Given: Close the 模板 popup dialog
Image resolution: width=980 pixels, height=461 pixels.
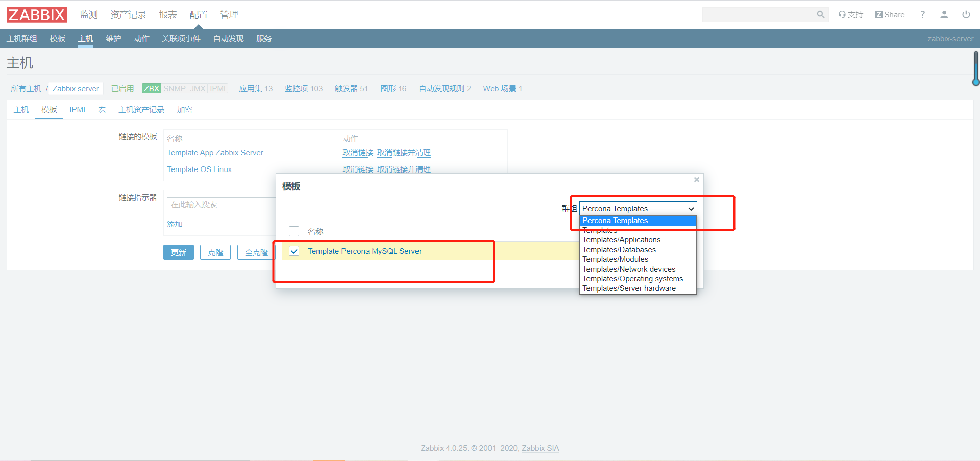Looking at the screenshot, I should click(x=696, y=180).
